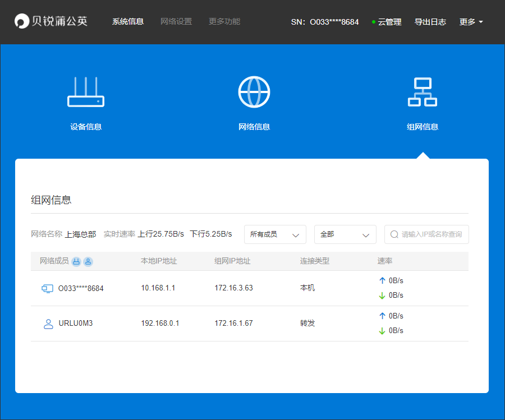Open the 所有成员 dropdown
The width and height of the screenshot is (505, 420).
point(275,234)
